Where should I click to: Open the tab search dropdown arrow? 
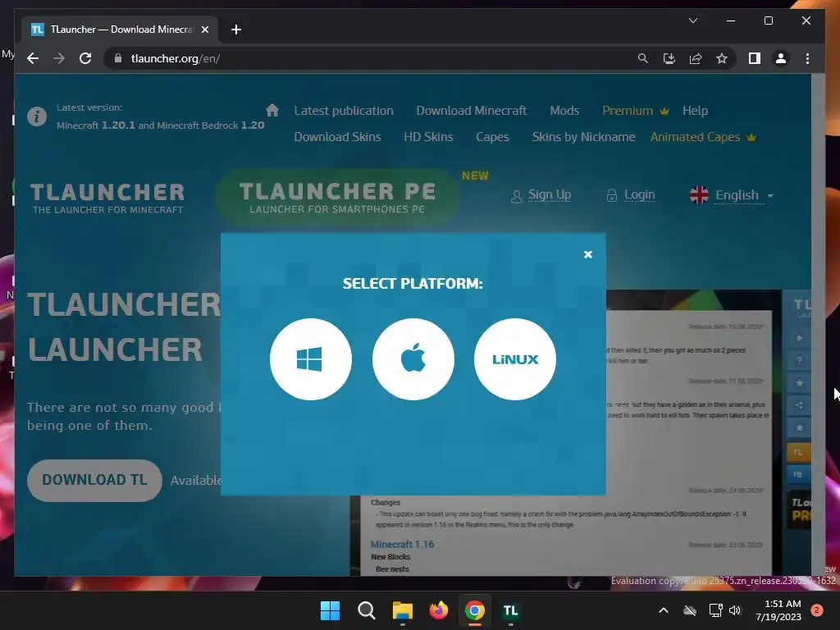(x=692, y=21)
